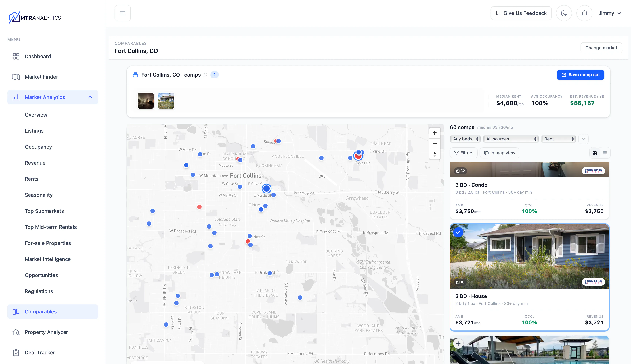Viewport: 631px width, 364px height.
Task: Click the large selected blue map marker
Action: (x=266, y=189)
